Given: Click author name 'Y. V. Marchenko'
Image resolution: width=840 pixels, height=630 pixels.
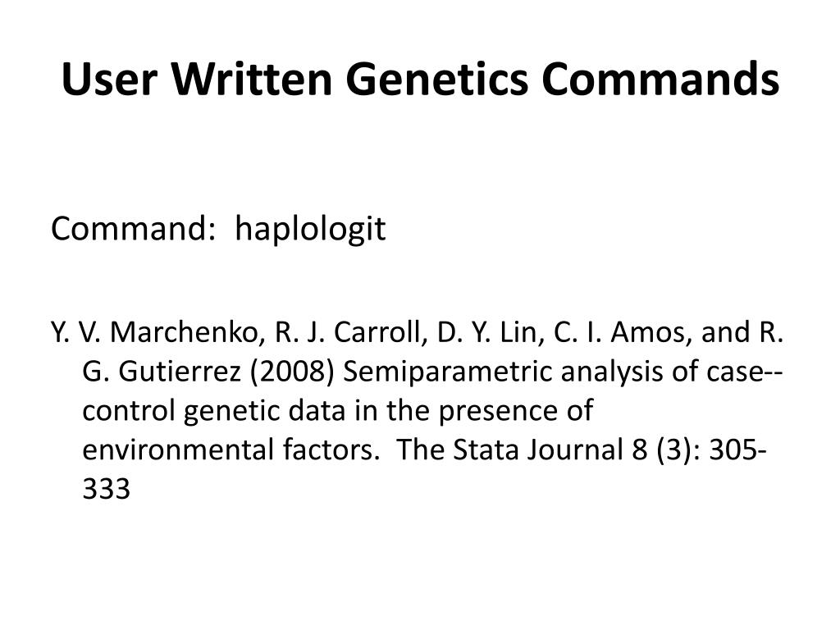Looking at the screenshot, I should tap(155, 332).
